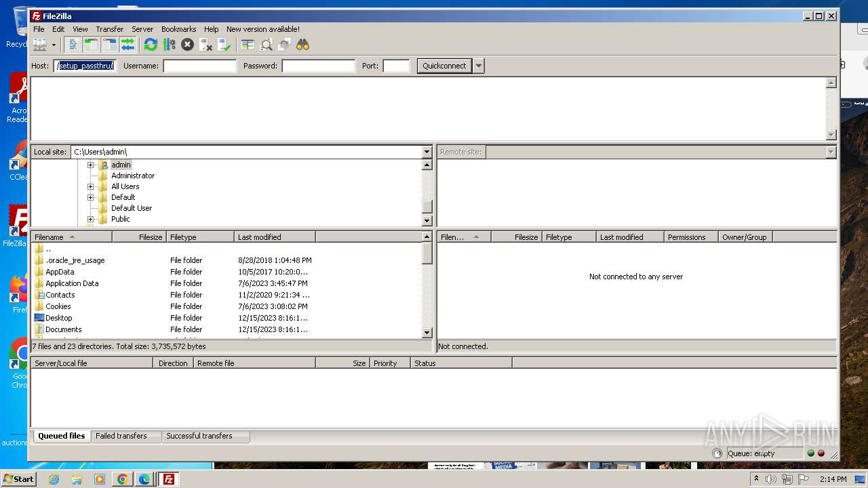Select Default User folder in tree

131,208
